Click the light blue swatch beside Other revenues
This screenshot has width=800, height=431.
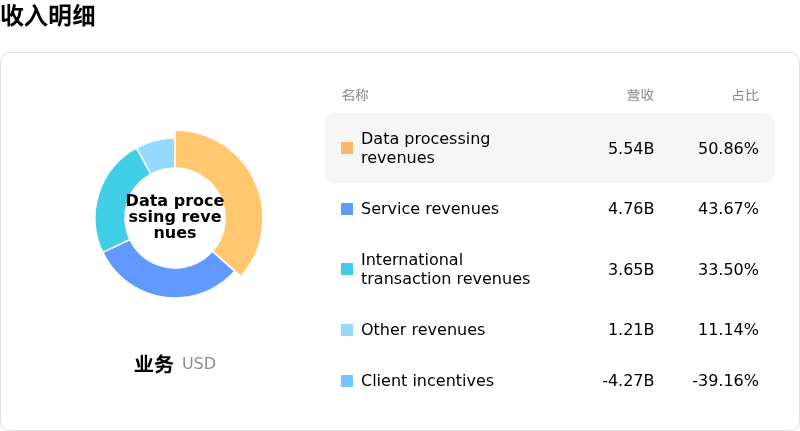pos(347,330)
